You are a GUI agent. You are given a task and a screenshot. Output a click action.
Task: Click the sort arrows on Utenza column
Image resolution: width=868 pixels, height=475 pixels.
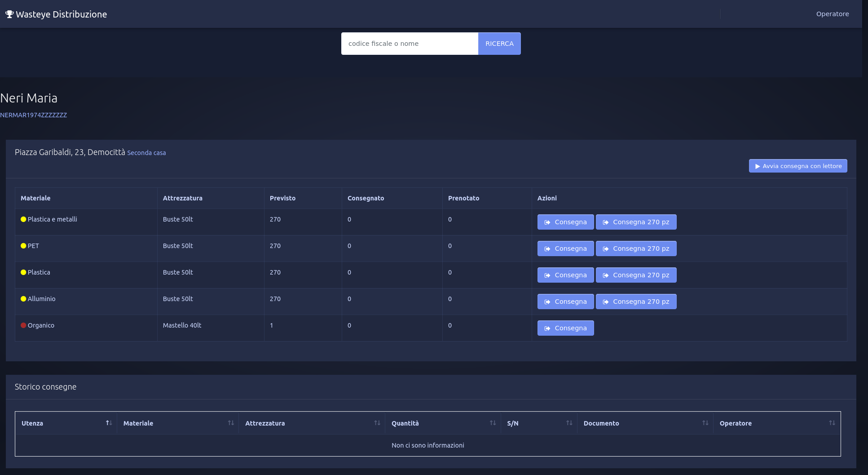pos(109,423)
